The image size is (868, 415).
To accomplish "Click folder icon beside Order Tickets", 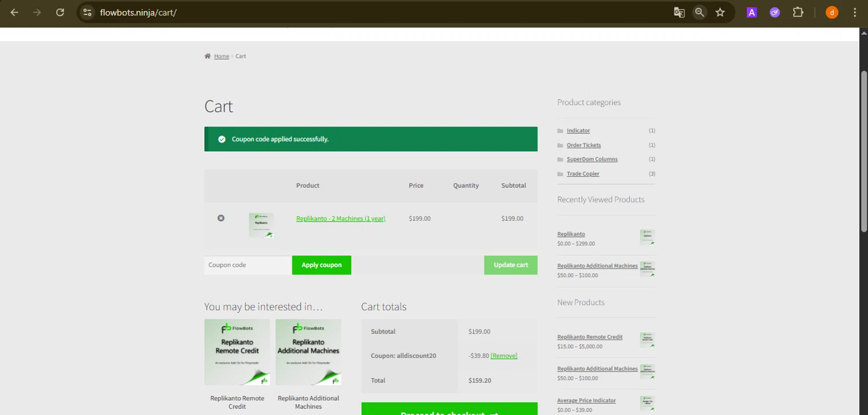I will [x=560, y=145].
